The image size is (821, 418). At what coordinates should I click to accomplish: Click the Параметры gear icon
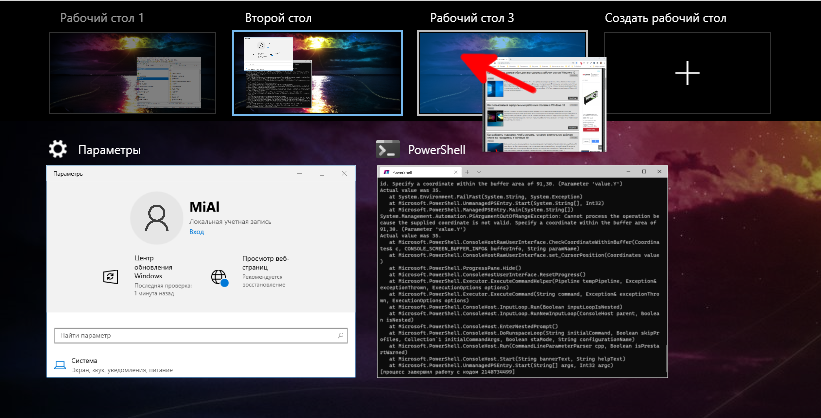point(58,150)
